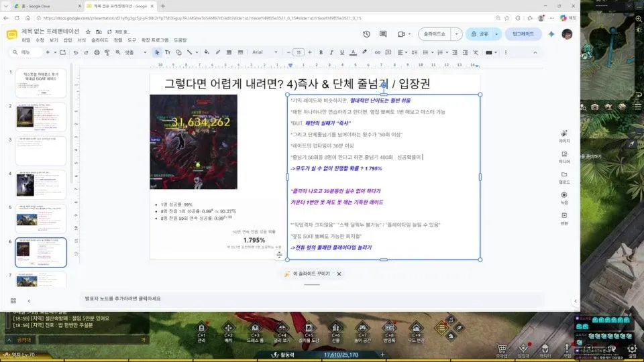Open the numbered list dropdown
Screen dimensions: 644x362
442,52
